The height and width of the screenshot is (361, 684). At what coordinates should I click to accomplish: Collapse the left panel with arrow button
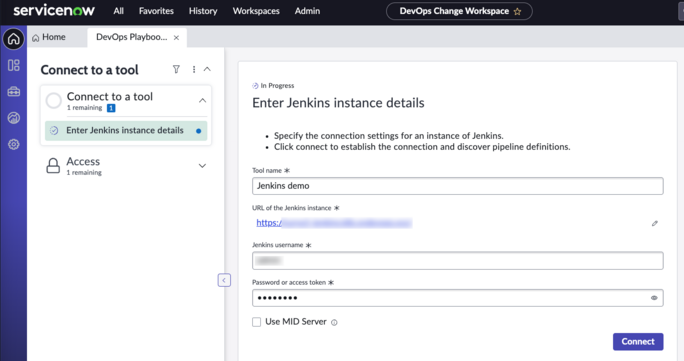224,280
